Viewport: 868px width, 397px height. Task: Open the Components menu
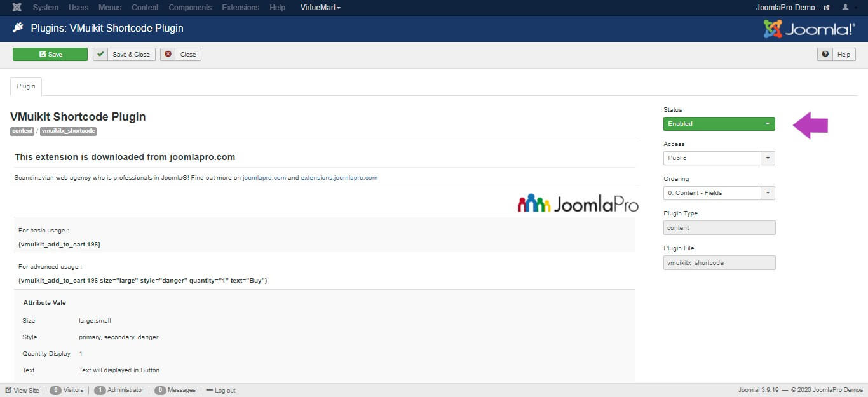pyautogui.click(x=190, y=8)
